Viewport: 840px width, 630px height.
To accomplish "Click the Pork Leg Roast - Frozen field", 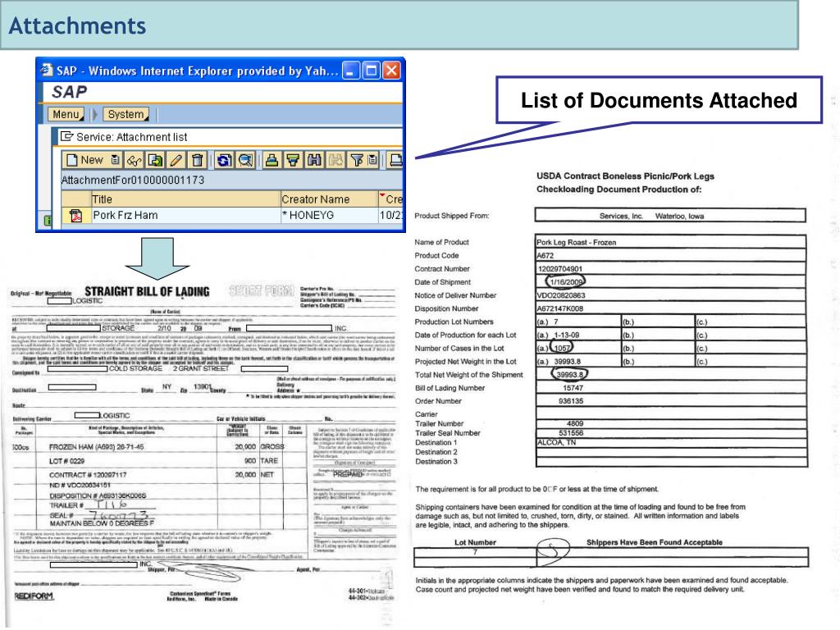I will pyautogui.click(x=671, y=242).
